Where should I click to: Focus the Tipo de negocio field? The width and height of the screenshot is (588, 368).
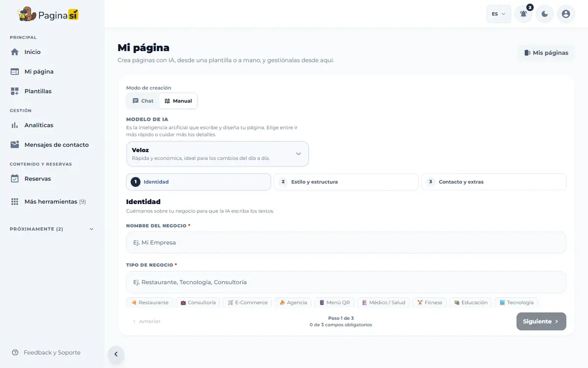click(x=346, y=282)
